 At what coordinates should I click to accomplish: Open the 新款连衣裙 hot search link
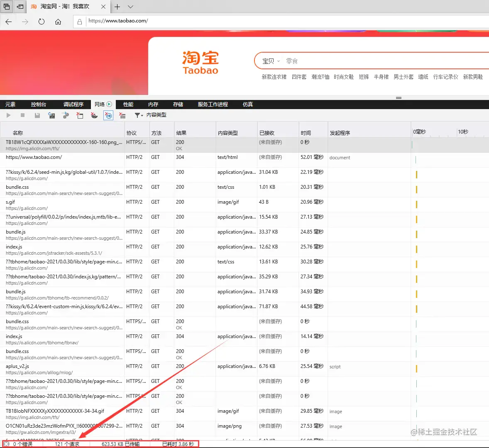(x=274, y=77)
